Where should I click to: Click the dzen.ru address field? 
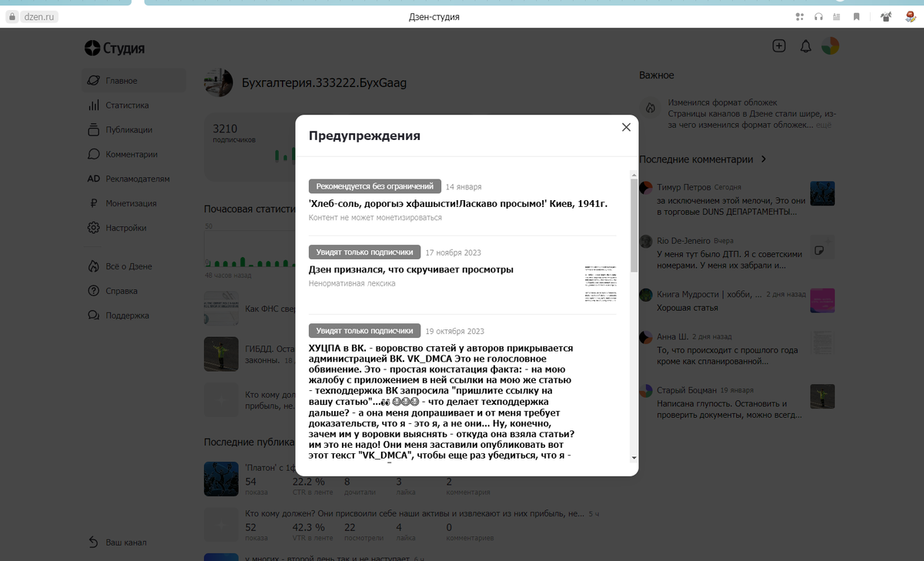pos(39,17)
